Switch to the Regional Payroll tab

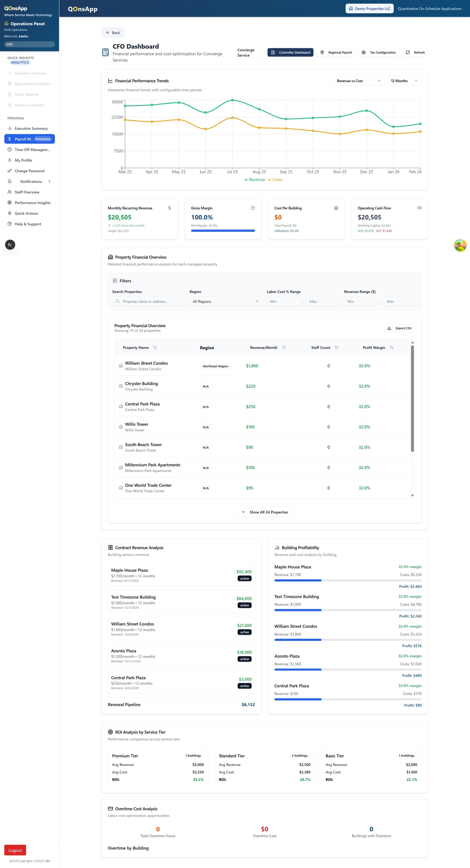pos(336,52)
